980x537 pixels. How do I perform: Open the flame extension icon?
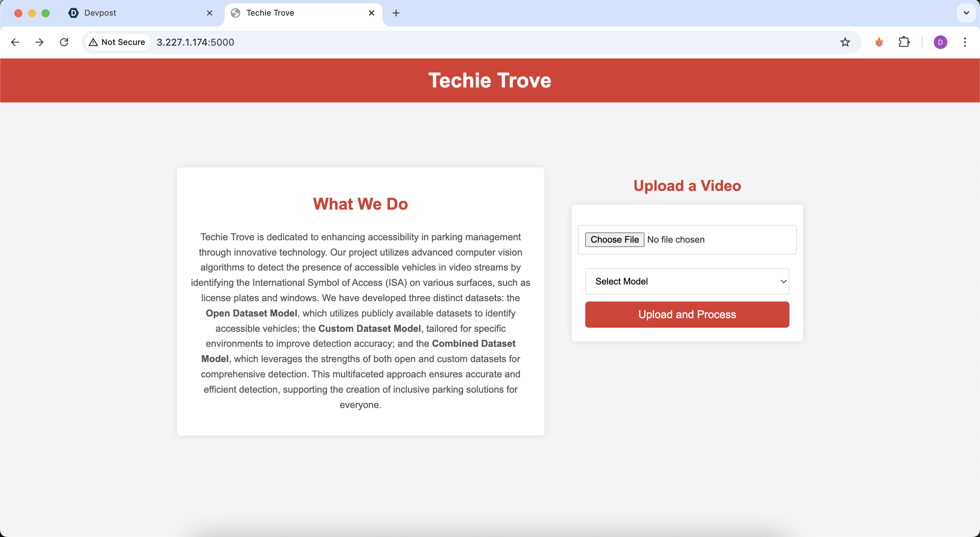click(879, 42)
